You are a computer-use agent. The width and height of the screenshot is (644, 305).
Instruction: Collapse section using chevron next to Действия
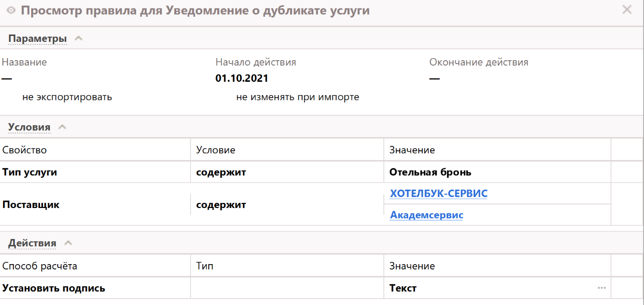click(68, 243)
